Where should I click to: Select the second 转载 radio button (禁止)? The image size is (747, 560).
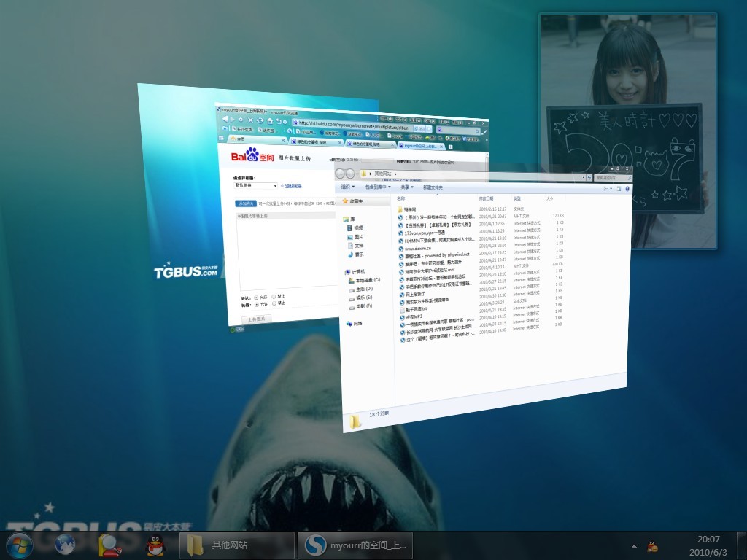[x=274, y=304]
